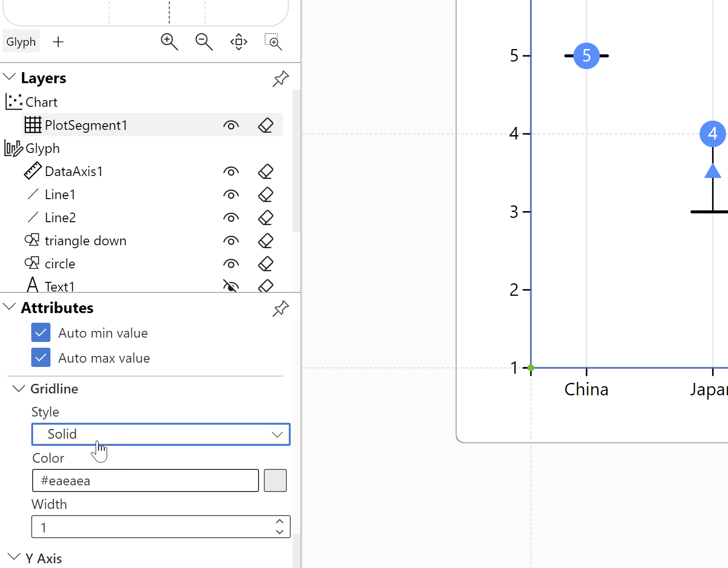
Task: Disable Auto max value
Action: [x=41, y=357]
